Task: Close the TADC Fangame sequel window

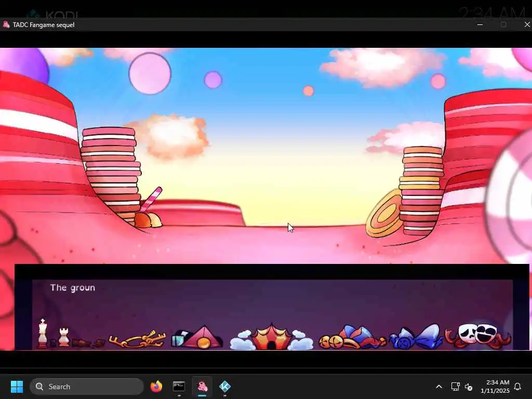Action: (527, 24)
